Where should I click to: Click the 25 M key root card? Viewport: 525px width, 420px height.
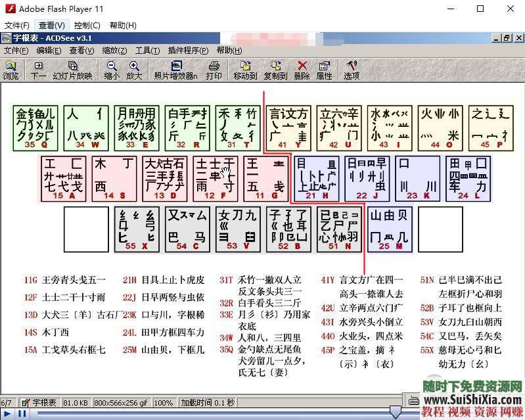(390, 229)
